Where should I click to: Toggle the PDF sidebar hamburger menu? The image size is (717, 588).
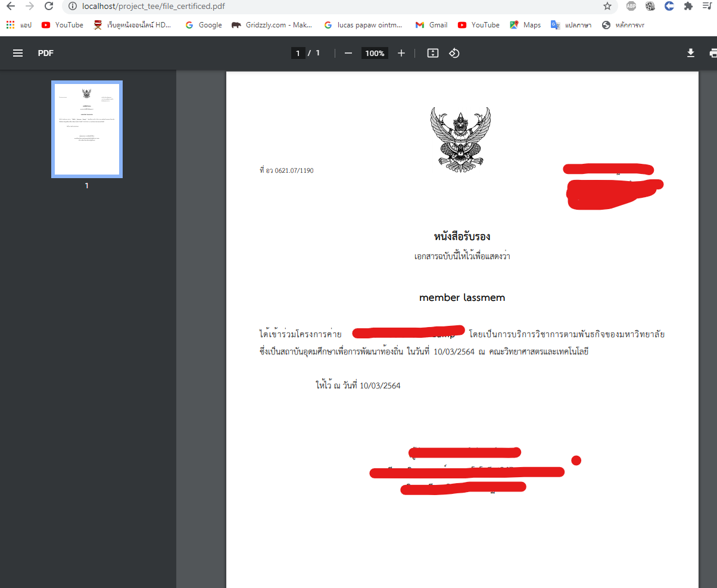18,53
